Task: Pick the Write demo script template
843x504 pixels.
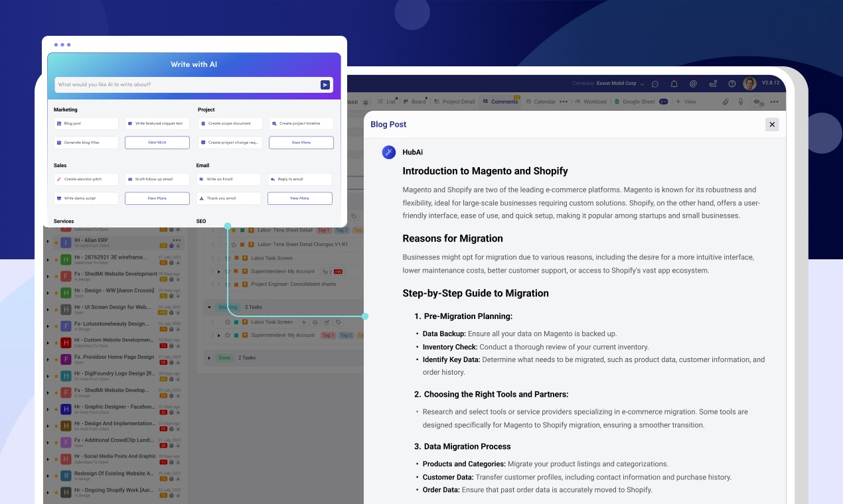Action: [86, 198]
